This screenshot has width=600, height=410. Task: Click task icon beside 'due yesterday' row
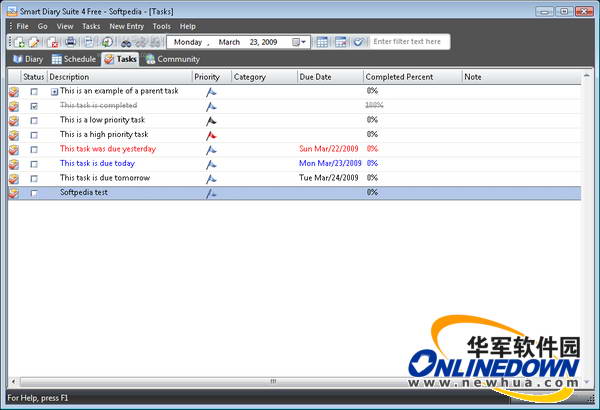[14, 150]
